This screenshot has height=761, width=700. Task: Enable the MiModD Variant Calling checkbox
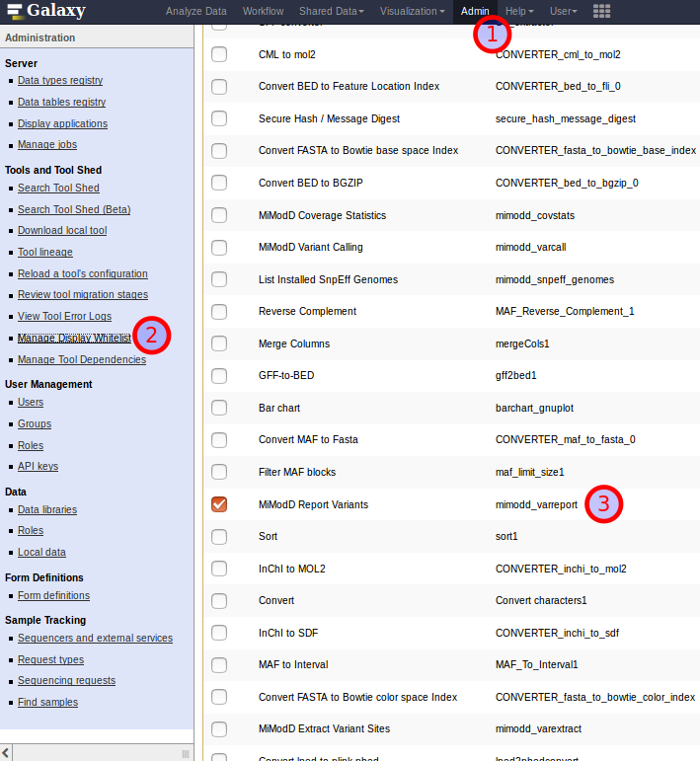point(219,247)
